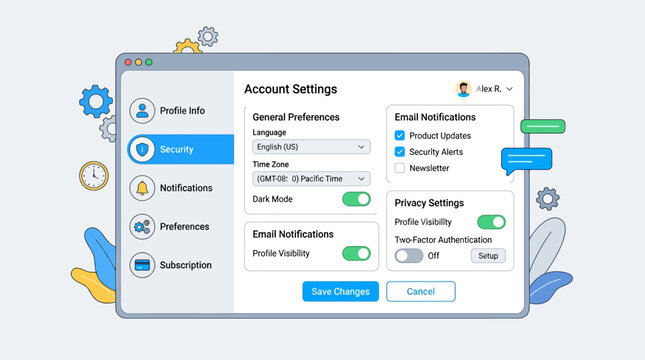The height and width of the screenshot is (360, 645).
Task: Click the Cancel button
Action: [x=420, y=291]
